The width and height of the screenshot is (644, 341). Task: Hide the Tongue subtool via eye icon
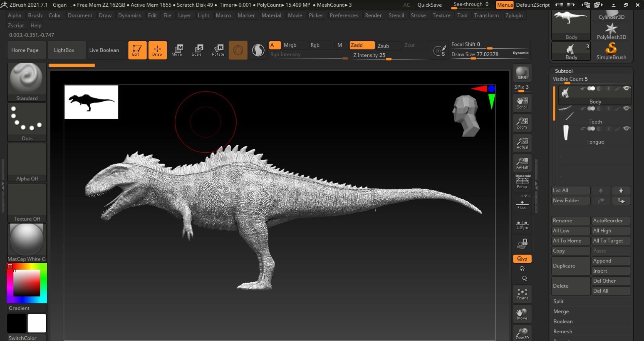[626, 129]
